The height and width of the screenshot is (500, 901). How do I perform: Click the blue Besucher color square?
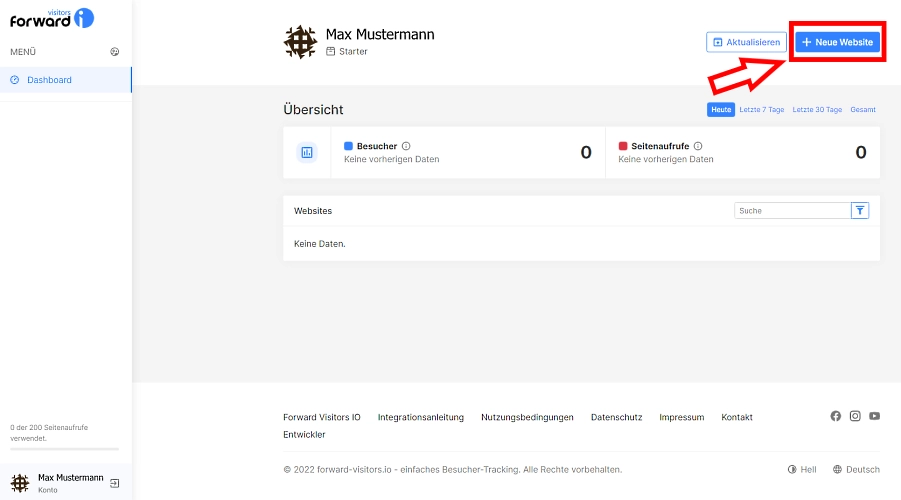coord(348,146)
